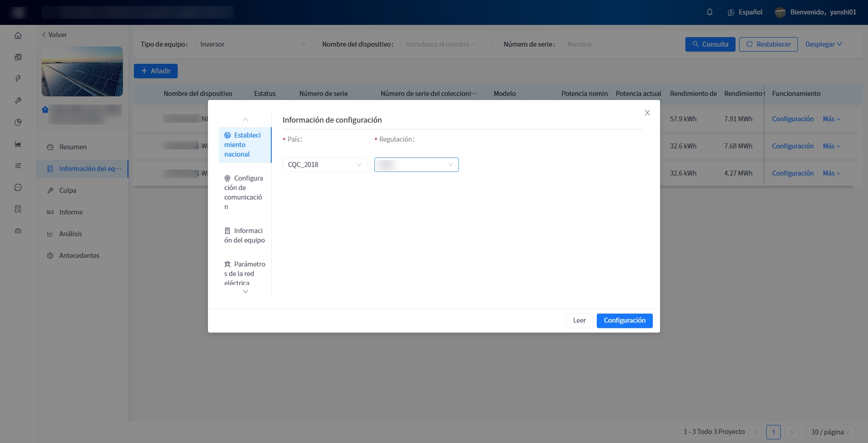This screenshot has width=868, height=443.
Task: Switch to Información del equipo dialog tab
Action: [x=244, y=235]
